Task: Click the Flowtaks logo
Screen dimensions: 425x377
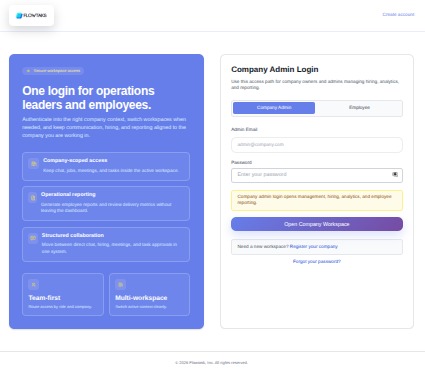Action: pos(31,15)
